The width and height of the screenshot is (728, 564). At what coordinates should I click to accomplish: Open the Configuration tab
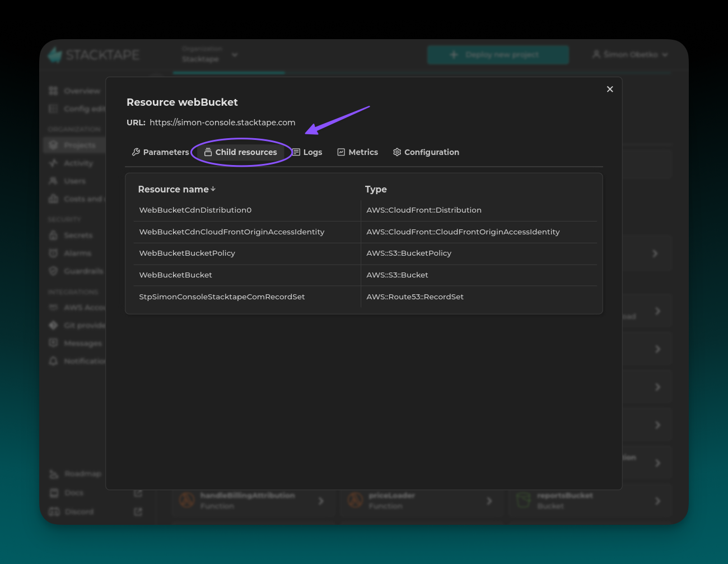(426, 152)
